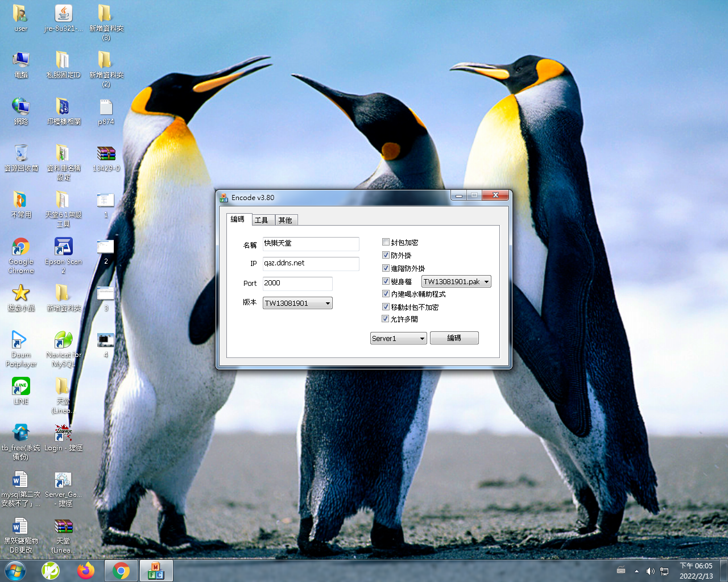Minimize the Encode v3.80 window
Screen dimensions: 728x582
pos(459,195)
